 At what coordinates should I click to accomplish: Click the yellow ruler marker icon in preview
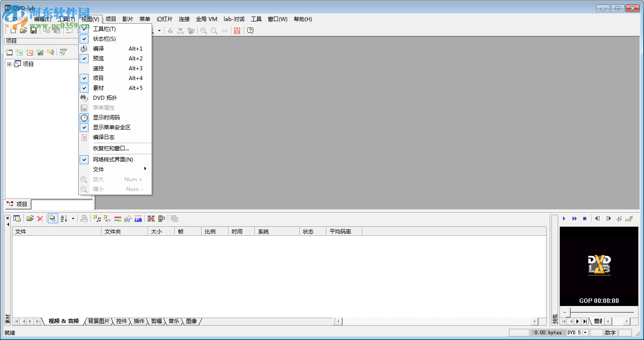(x=629, y=219)
